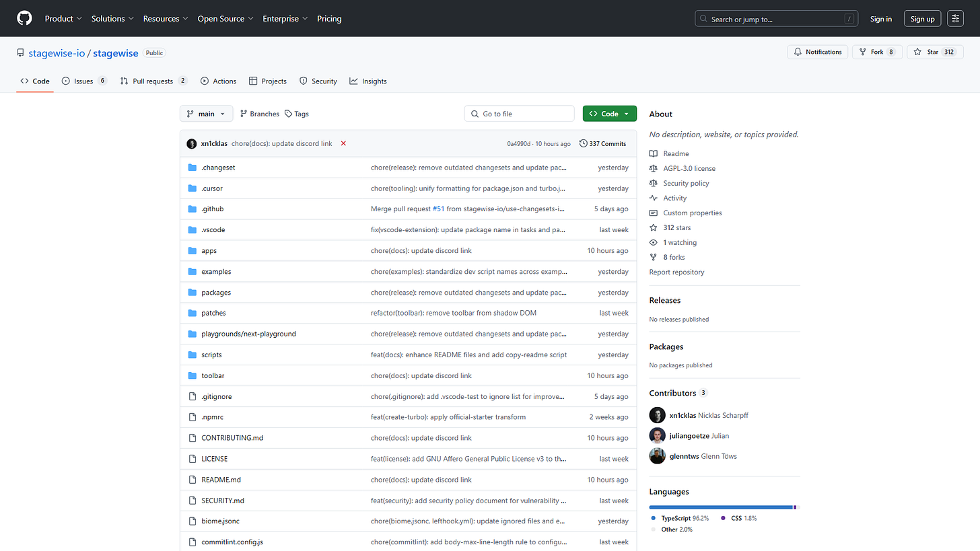
Task: Click the 8 forks icon in About
Action: point(653,257)
